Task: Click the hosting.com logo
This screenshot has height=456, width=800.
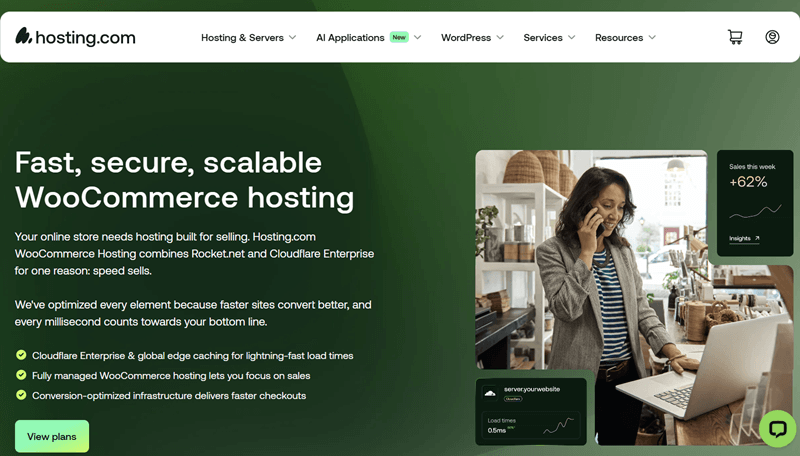Action: 76,37
